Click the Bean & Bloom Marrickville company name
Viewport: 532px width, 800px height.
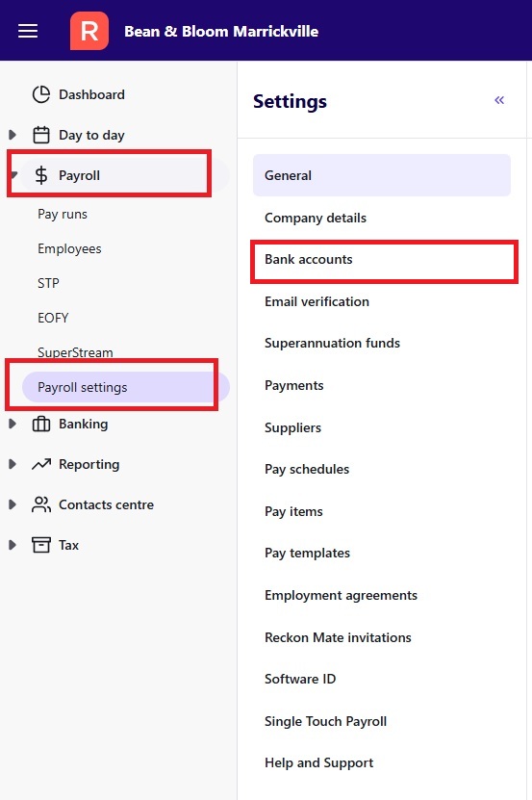(221, 32)
